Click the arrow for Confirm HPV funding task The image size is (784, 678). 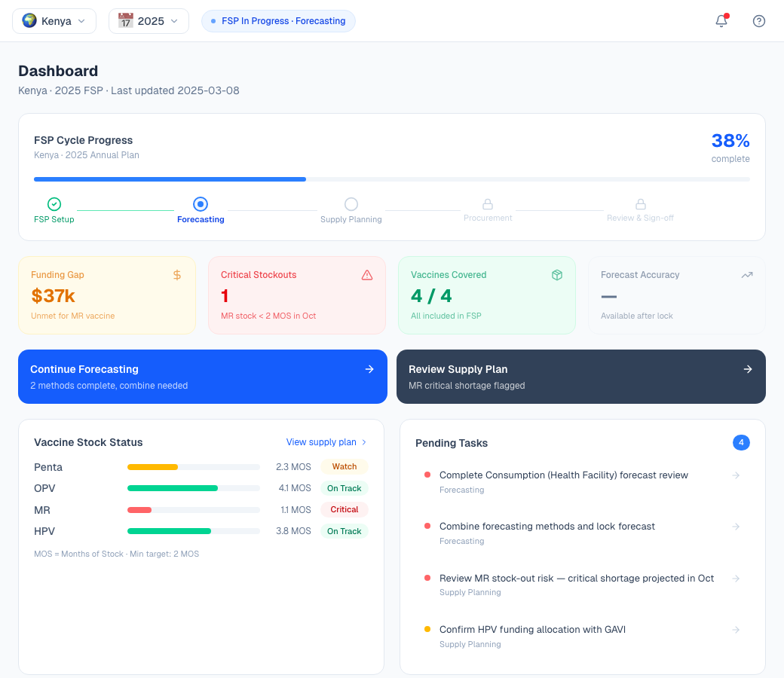[x=736, y=630]
